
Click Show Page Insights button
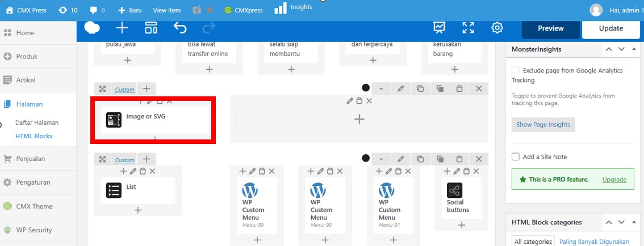(543, 125)
